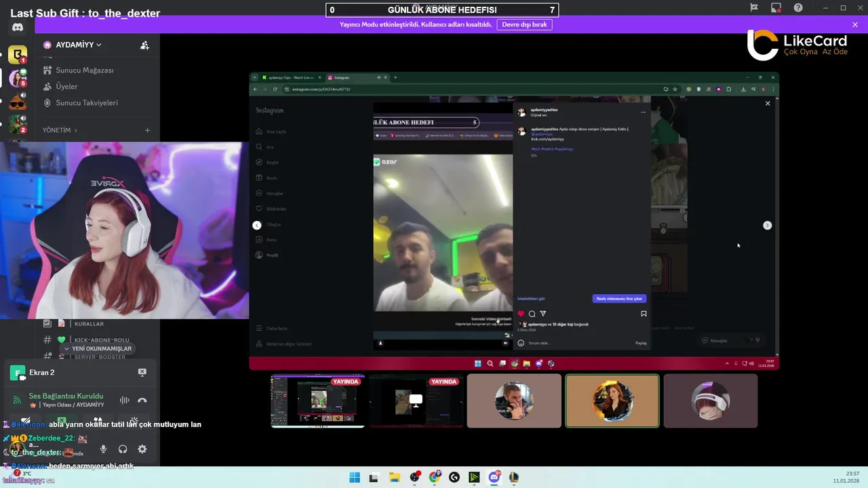The height and width of the screenshot is (488, 868).
Task: Click Reels videosunu öne çıkar button
Action: pos(619,298)
